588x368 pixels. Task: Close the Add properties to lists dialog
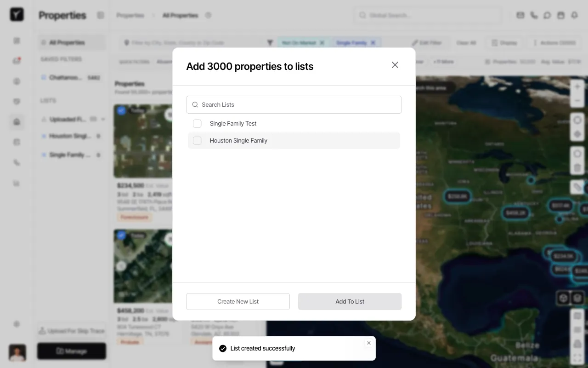[x=395, y=65]
